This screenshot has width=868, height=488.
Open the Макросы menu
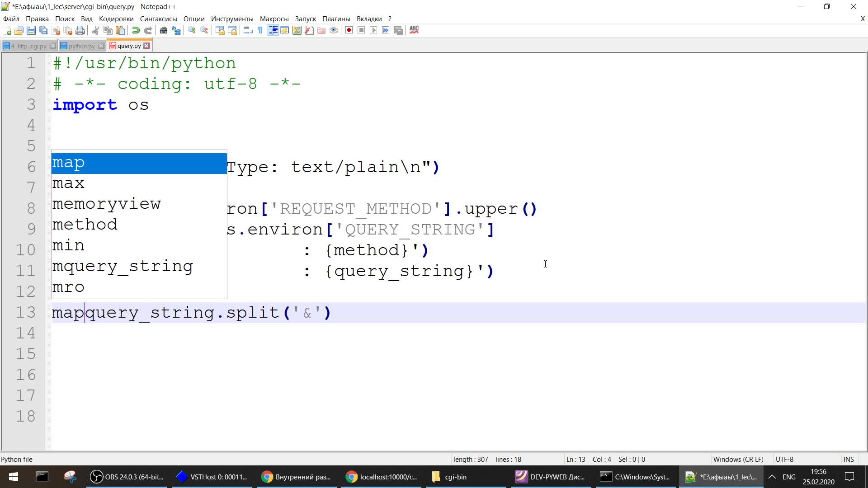coord(274,19)
